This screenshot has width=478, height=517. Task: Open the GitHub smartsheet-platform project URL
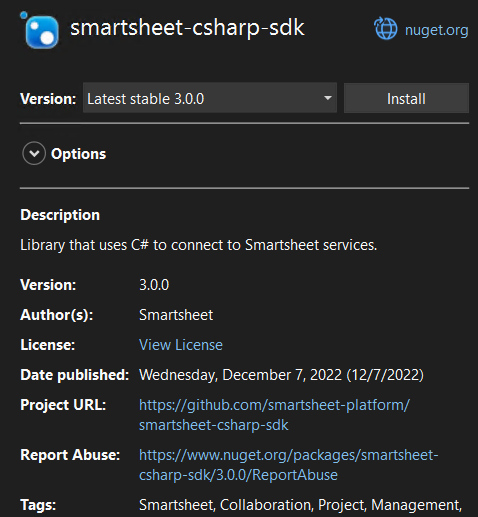(274, 405)
